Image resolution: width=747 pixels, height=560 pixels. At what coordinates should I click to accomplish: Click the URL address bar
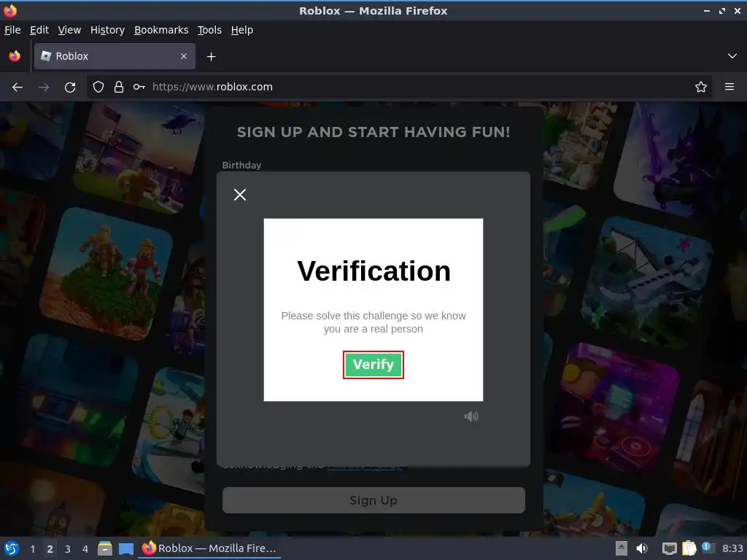tap(399, 87)
